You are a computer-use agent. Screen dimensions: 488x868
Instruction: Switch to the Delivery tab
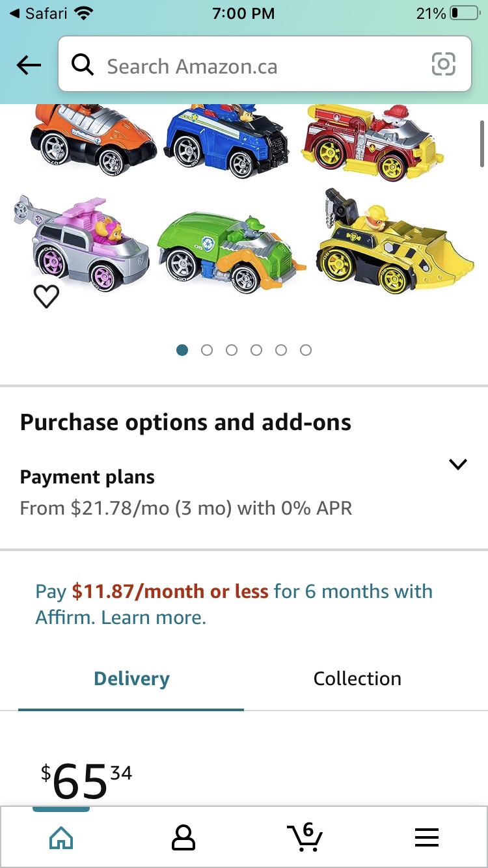pyautogui.click(x=131, y=679)
